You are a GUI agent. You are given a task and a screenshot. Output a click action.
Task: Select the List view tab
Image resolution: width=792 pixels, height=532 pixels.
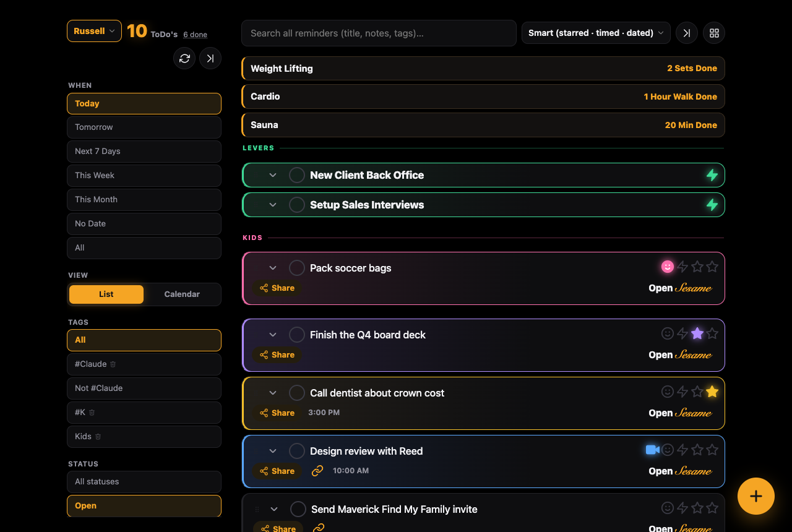click(x=106, y=294)
